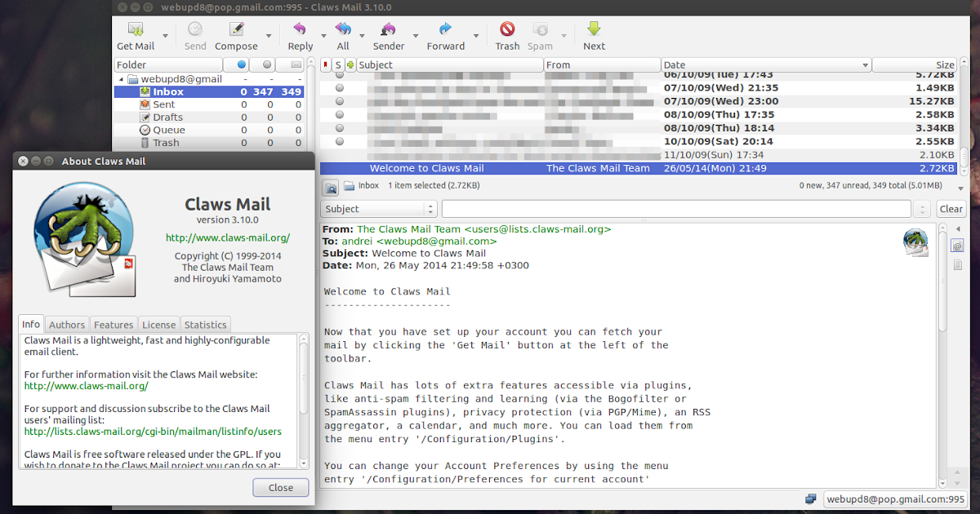Close the About Claws Mail dialog
This screenshot has width=980, height=514.
[x=280, y=487]
